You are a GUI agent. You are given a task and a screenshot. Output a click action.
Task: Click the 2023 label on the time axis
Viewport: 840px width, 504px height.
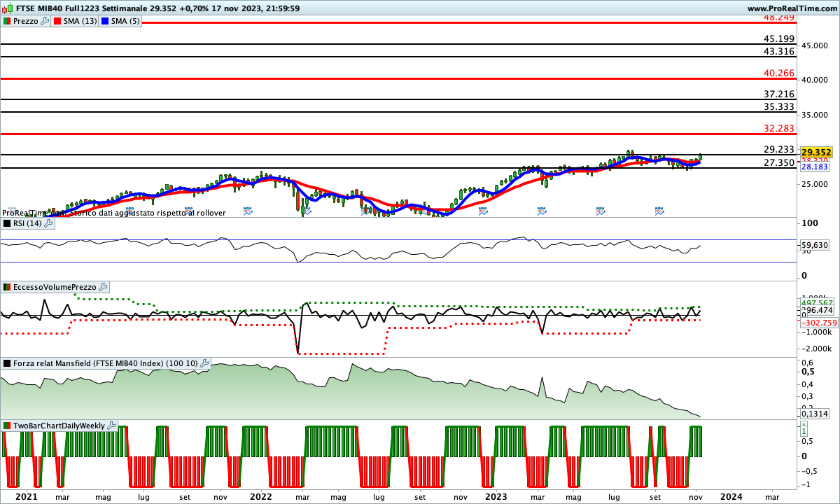pos(496,496)
